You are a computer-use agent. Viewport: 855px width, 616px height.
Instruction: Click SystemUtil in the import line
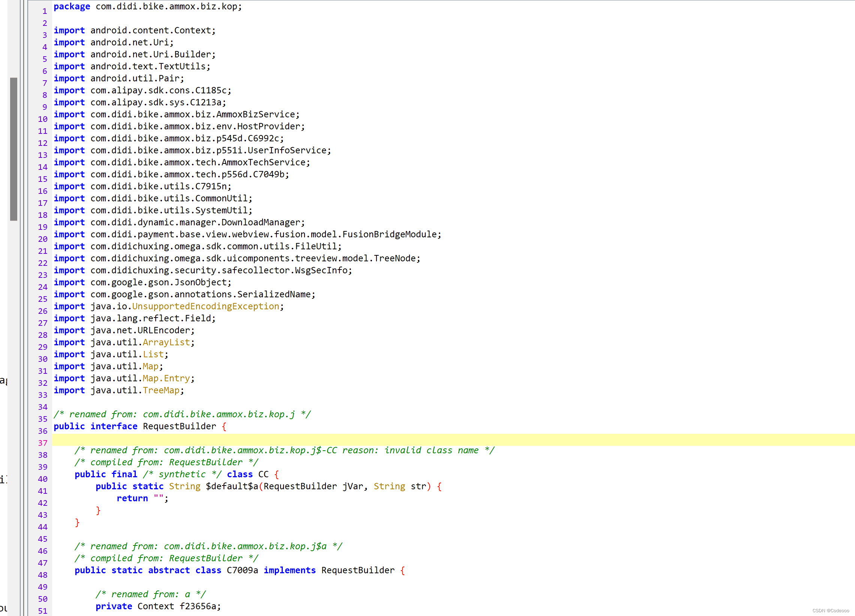coord(221,210)
